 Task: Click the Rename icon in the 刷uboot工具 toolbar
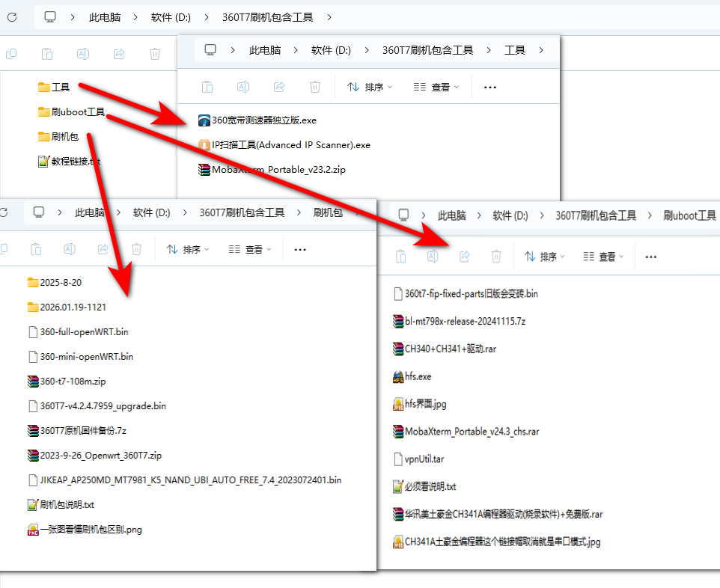[432, 256]
